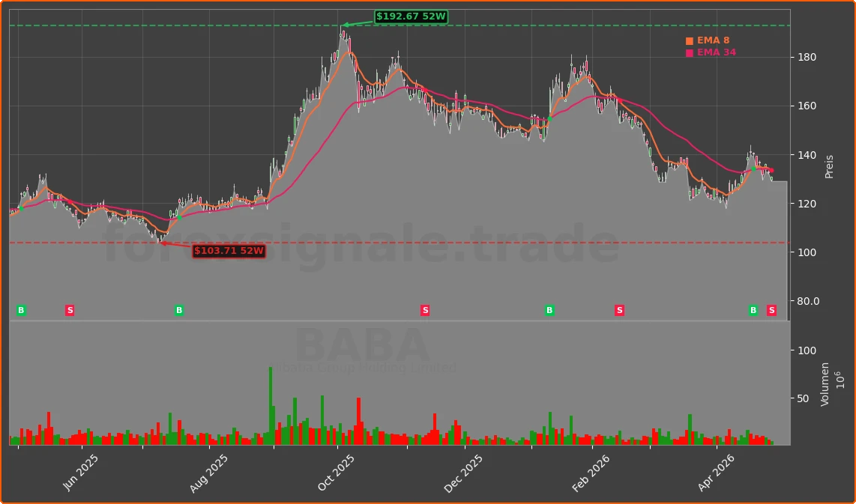Click the $192.67 52W high annotation

pyautogui.click(x=411, y=16)
